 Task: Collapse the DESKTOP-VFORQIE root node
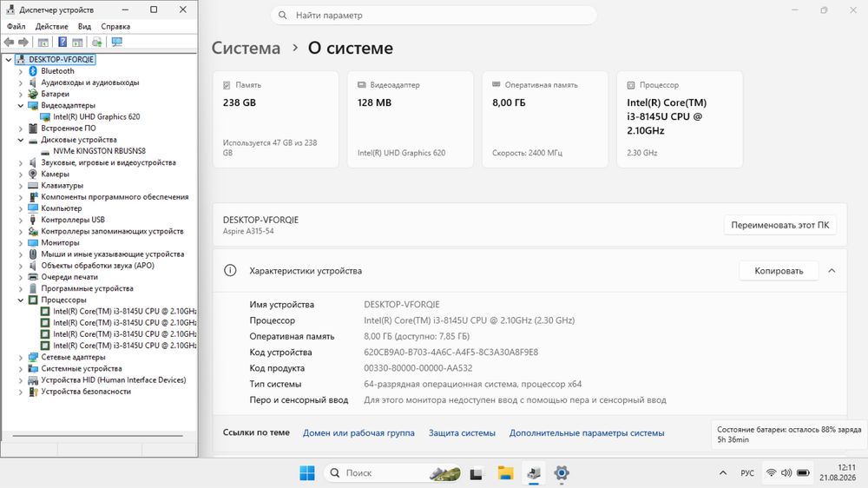pos(9,60)
